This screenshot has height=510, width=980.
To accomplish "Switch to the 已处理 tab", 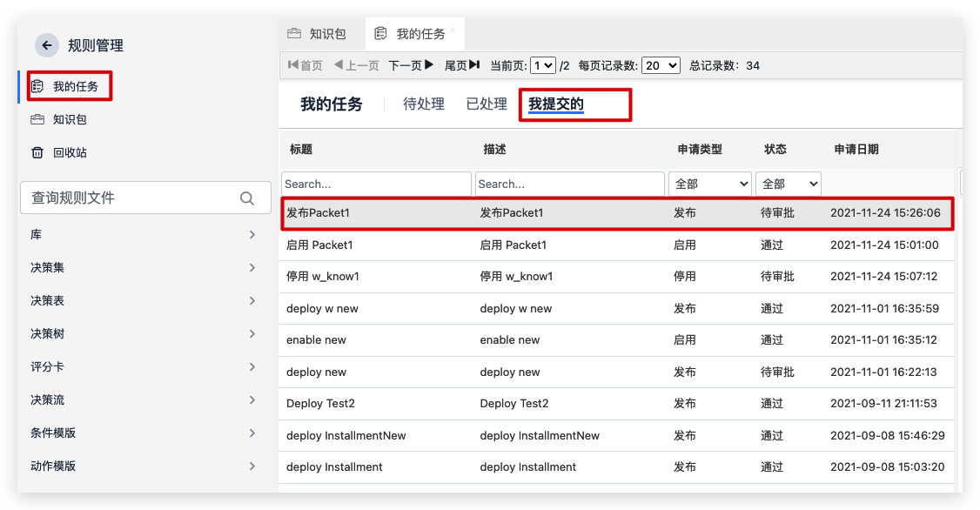I will click(487, 104).
